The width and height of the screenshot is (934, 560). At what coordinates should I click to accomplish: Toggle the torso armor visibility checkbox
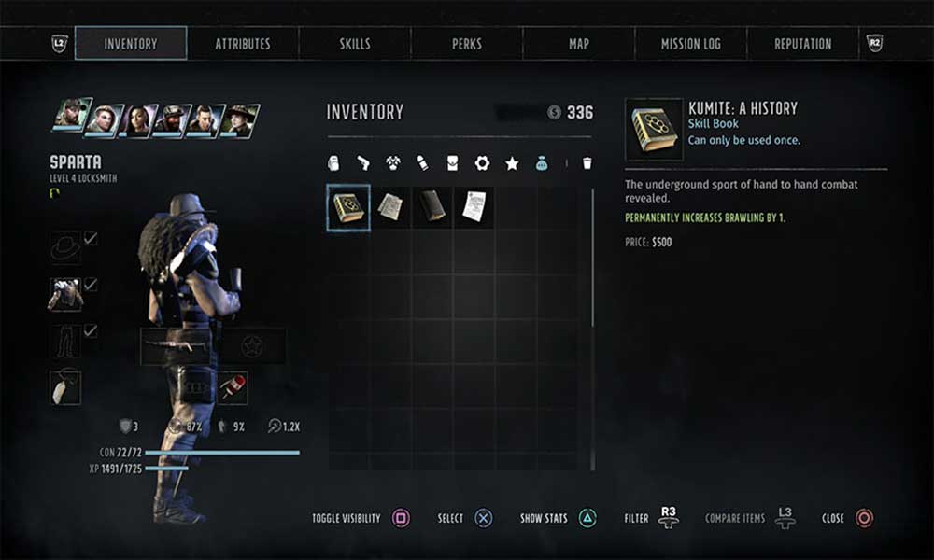(91, 285)
